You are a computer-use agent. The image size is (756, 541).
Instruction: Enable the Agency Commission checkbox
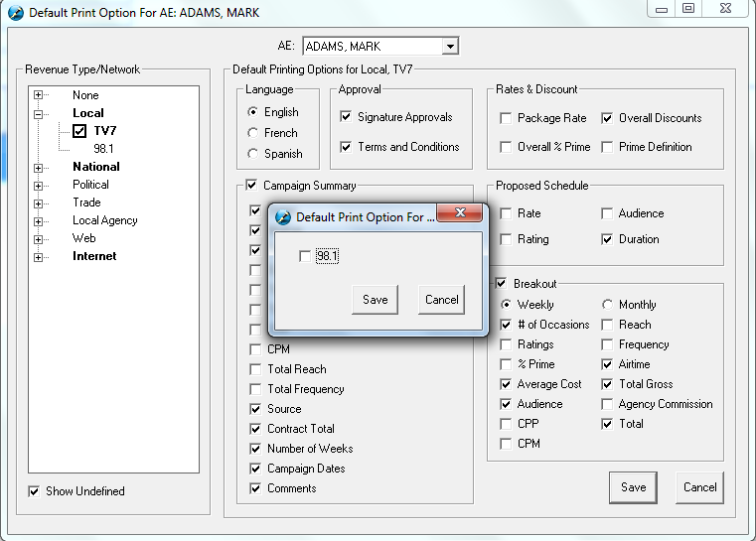pos(608,404)
